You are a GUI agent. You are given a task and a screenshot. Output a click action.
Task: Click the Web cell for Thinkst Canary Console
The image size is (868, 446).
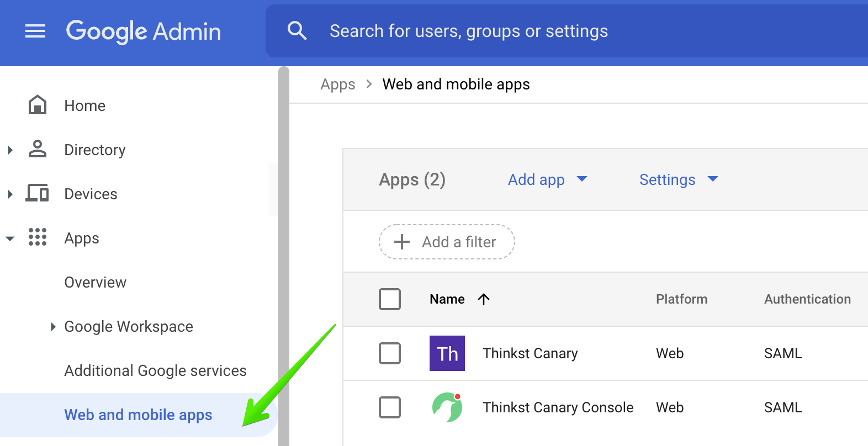click(670, 407)
